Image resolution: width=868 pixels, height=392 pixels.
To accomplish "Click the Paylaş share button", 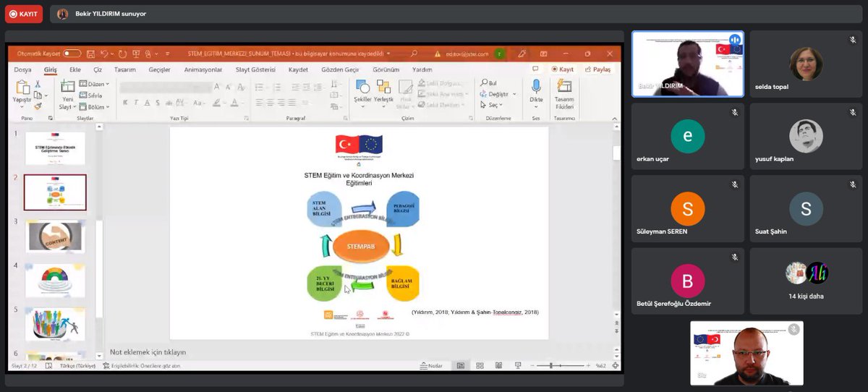I will click(x=597, y=69).
